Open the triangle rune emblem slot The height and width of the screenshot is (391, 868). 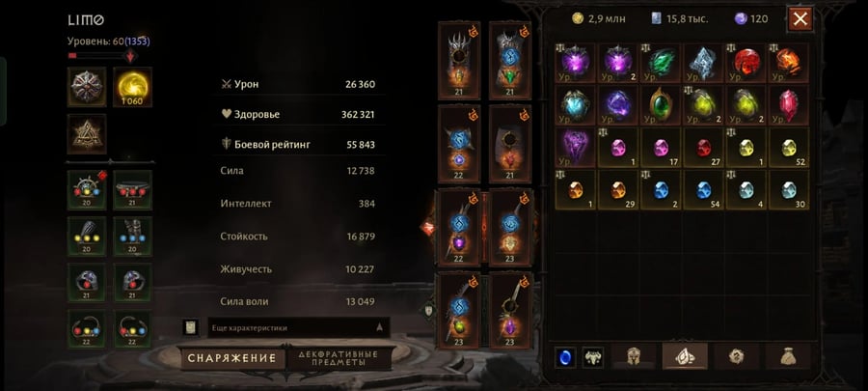(87, 133)
